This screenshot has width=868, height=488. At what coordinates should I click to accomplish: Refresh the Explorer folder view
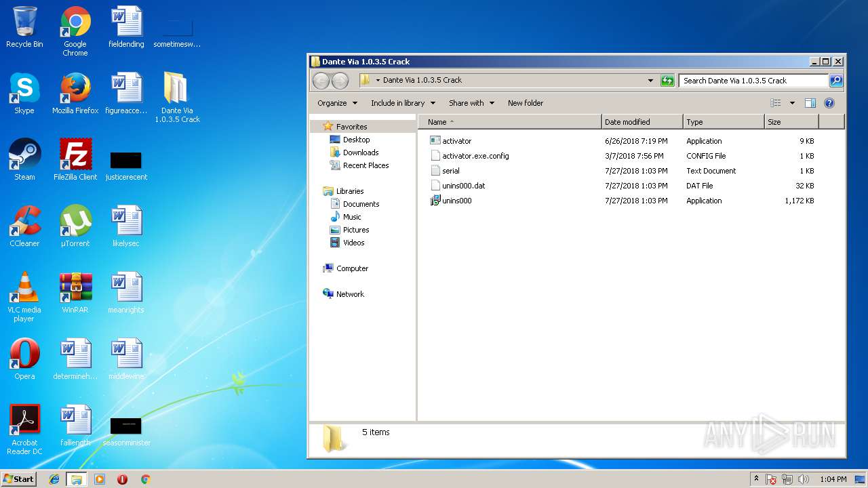tap(667, 81)
